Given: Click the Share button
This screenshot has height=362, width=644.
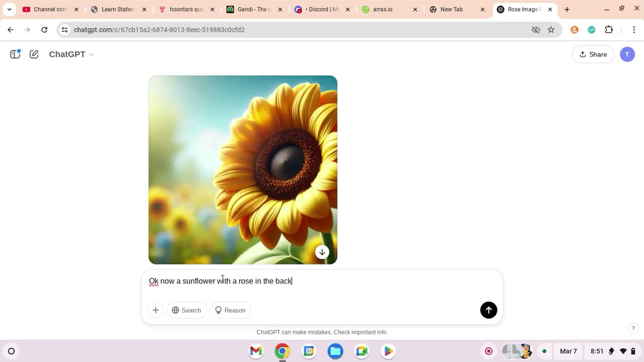Looking at the screenshot, I should [593, 54].
